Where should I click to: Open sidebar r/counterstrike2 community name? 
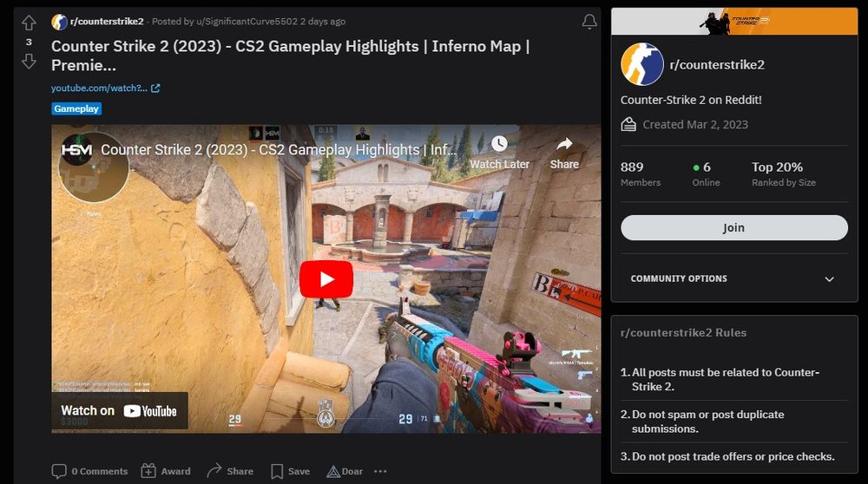717,65
